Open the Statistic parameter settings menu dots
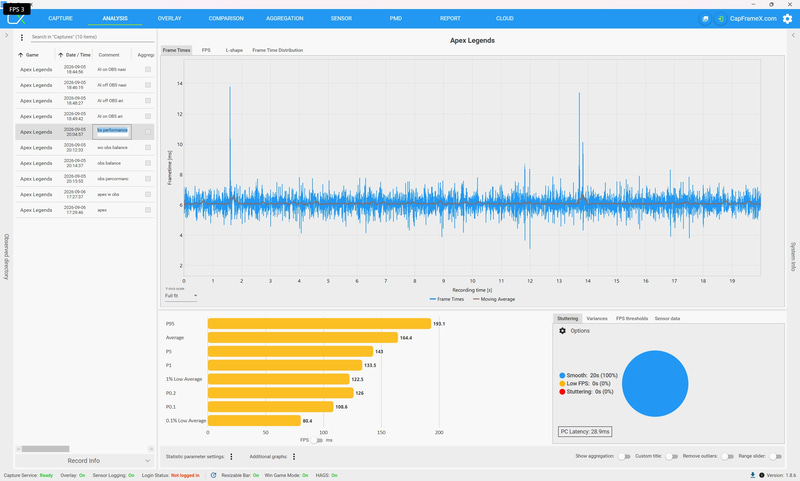Screen dimensions: 800x481 [231, 457]
